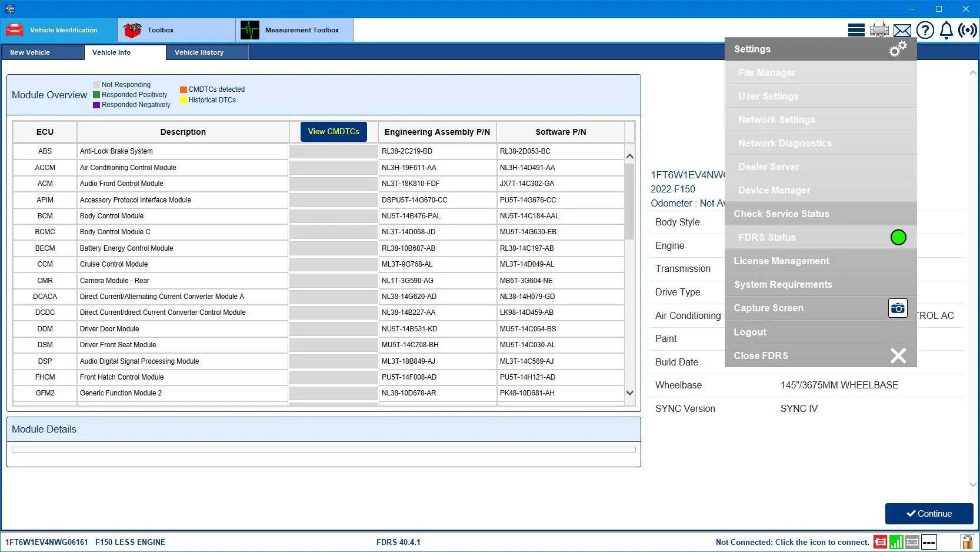Click part number NL38-14G620-AD

tap(409, 297)
